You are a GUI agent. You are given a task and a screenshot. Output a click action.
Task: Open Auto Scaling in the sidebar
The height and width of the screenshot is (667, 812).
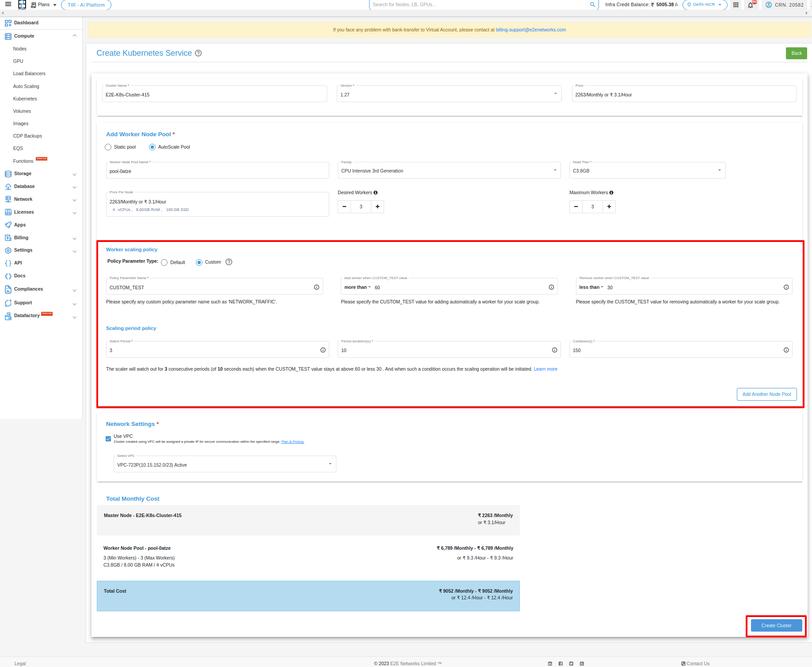coord(26,86)
